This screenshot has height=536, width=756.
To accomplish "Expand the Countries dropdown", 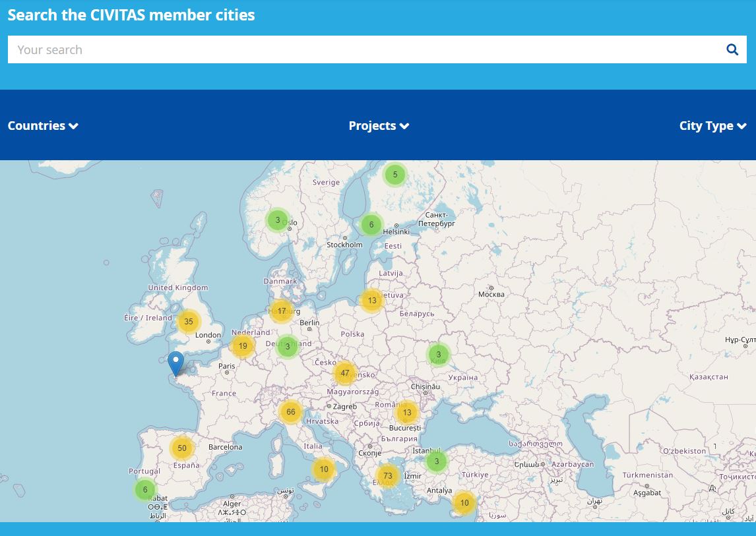I will 43,126.
